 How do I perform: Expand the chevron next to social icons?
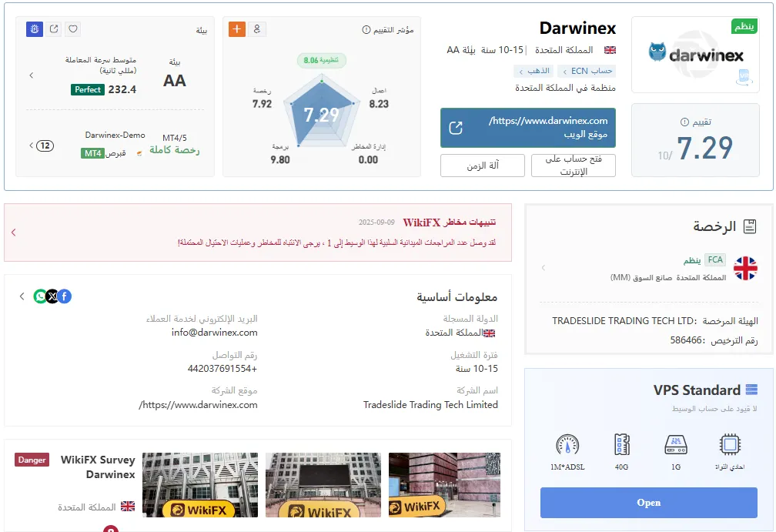pyautogui.click(x=22, y=296)
